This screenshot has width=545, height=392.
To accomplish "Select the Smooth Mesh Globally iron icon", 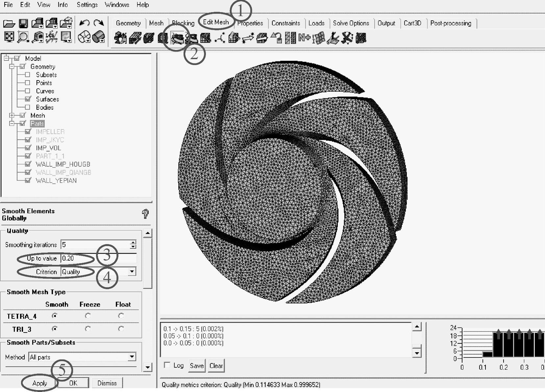I will [177, 38].
